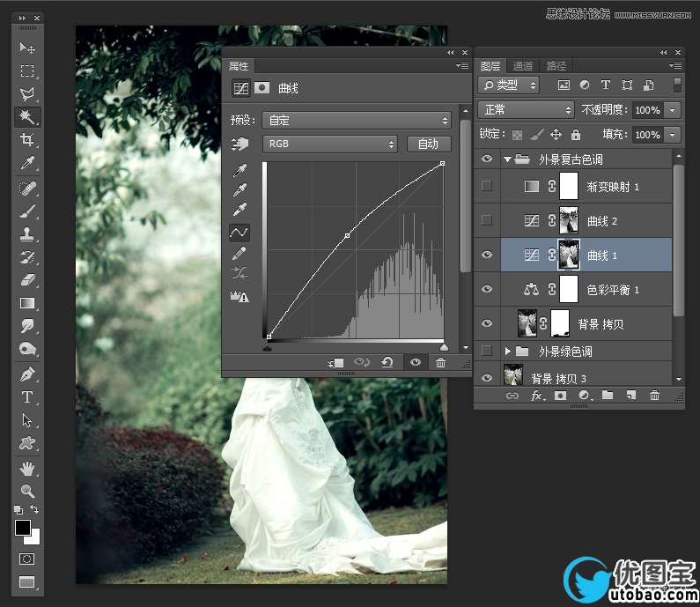
Task: Select the Horizontal Type tool
Action: click(27, 397)
